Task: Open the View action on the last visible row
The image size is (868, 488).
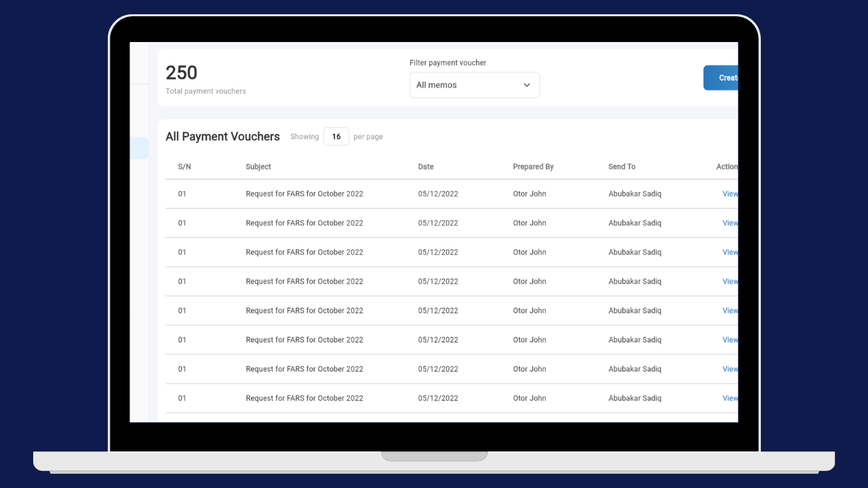Action: pos(729,398)
